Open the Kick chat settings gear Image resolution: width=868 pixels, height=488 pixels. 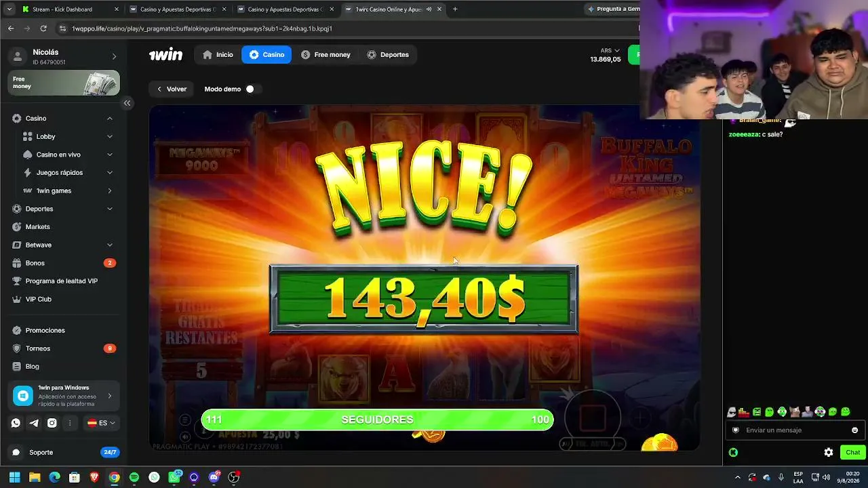[829, 452]
